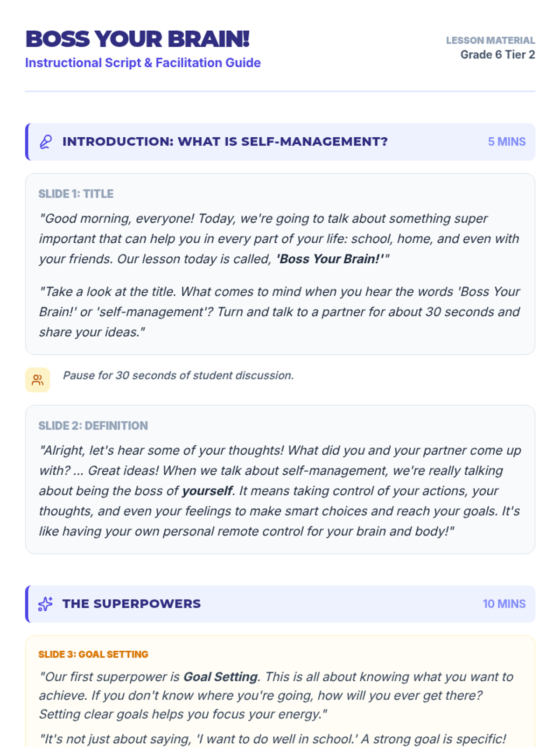Click the Slide 1: Title label
This screenshot has height=747, width=560.
[76, 194]
